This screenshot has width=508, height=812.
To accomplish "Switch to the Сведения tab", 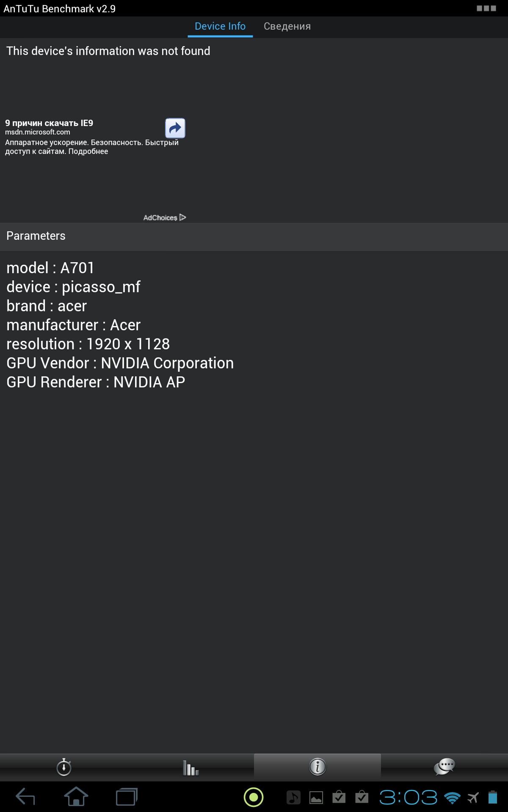I will point(287,26).
